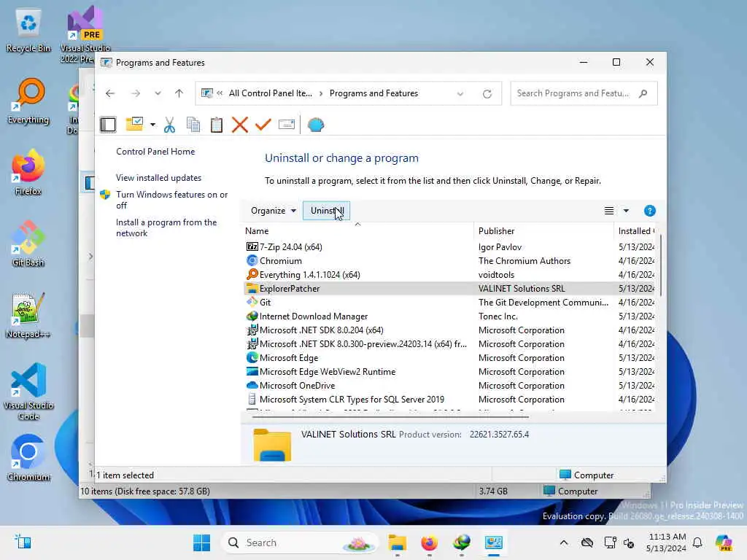Click the Search Programs and Features box

pyautogui.click(x=584, y=93)
